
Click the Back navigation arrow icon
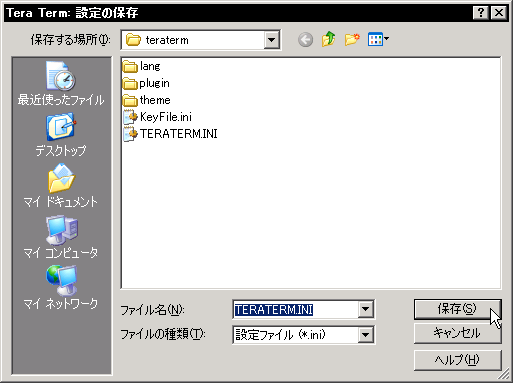pos(305,40)
